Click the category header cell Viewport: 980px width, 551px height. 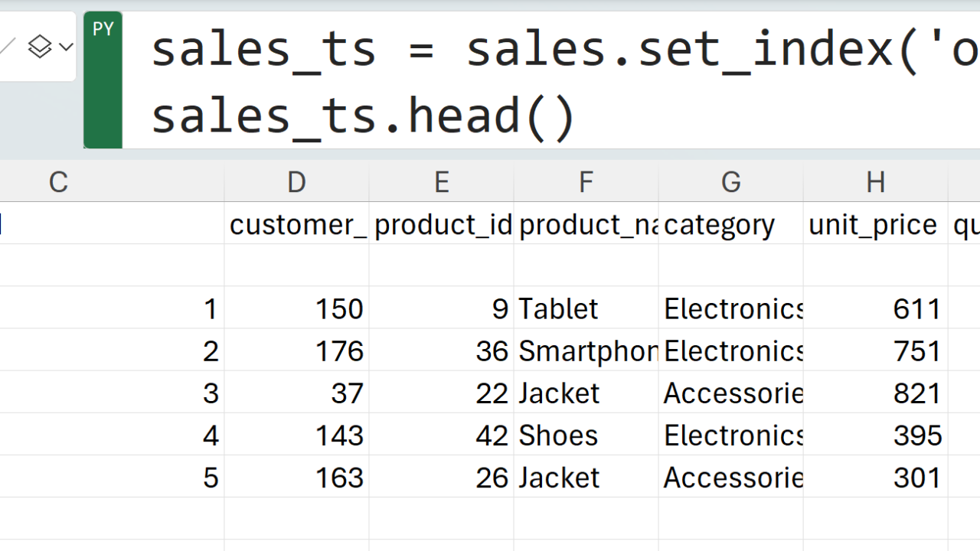(x=730, y=224)
